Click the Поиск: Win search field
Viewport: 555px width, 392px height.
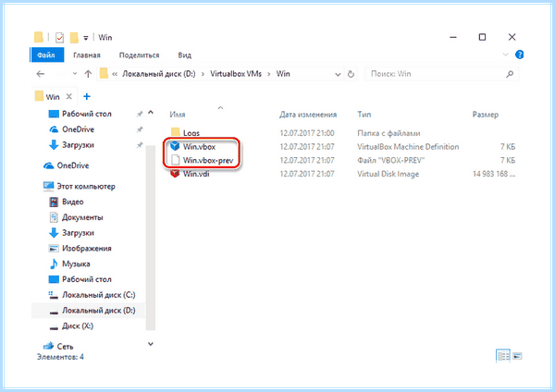(442, 74)
